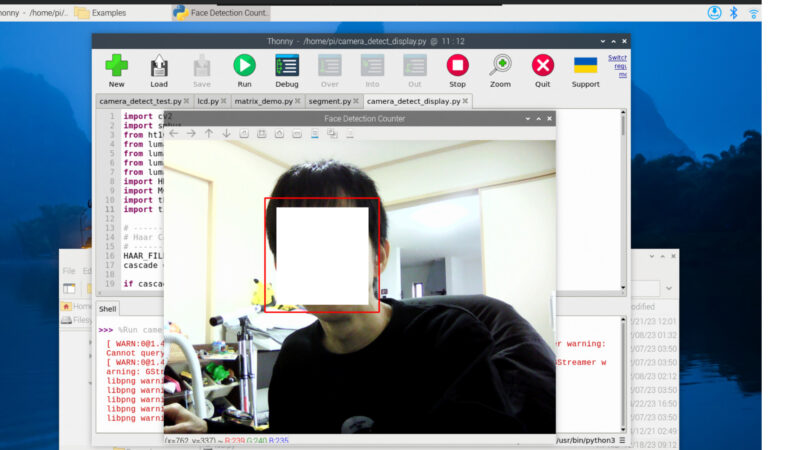Close the camera_detect_display.py tab

point(466,101)
